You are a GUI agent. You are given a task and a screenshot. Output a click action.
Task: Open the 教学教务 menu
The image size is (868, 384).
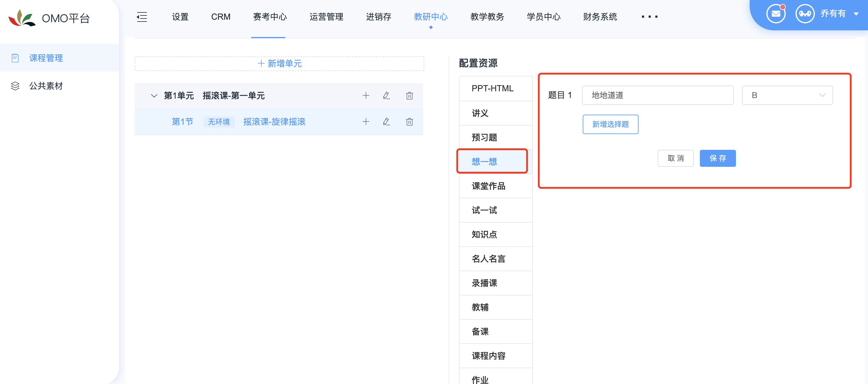[x=487, y=17]
